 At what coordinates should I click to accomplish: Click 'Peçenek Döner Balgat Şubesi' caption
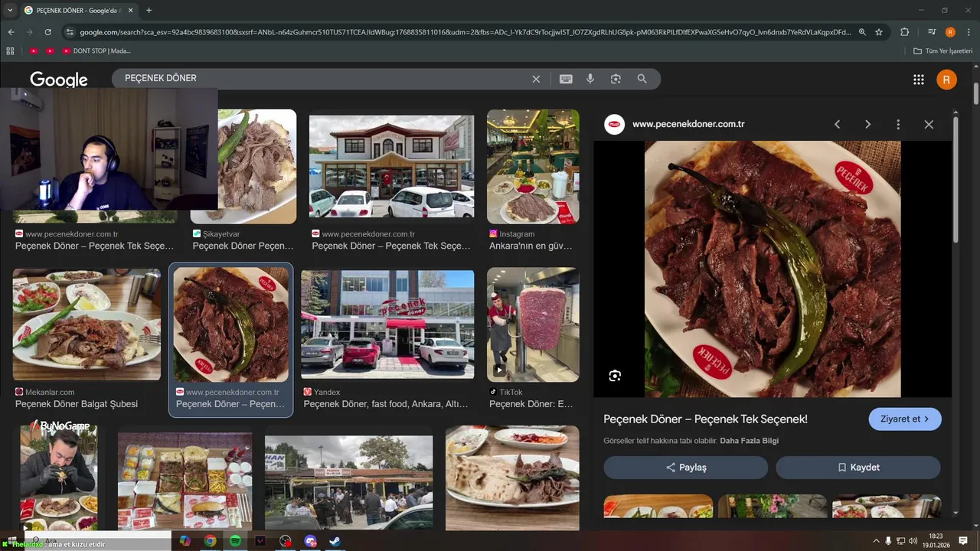tap(77, 404)
